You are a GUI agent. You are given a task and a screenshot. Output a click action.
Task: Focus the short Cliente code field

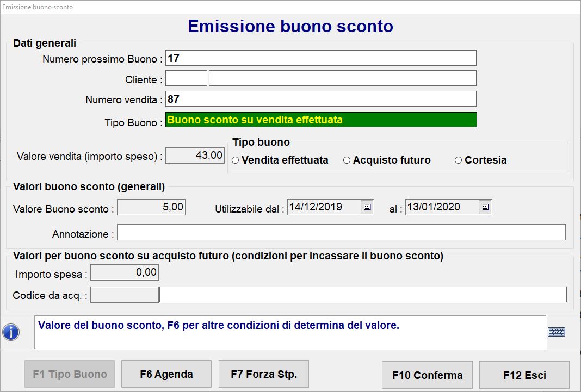(186, 78)
